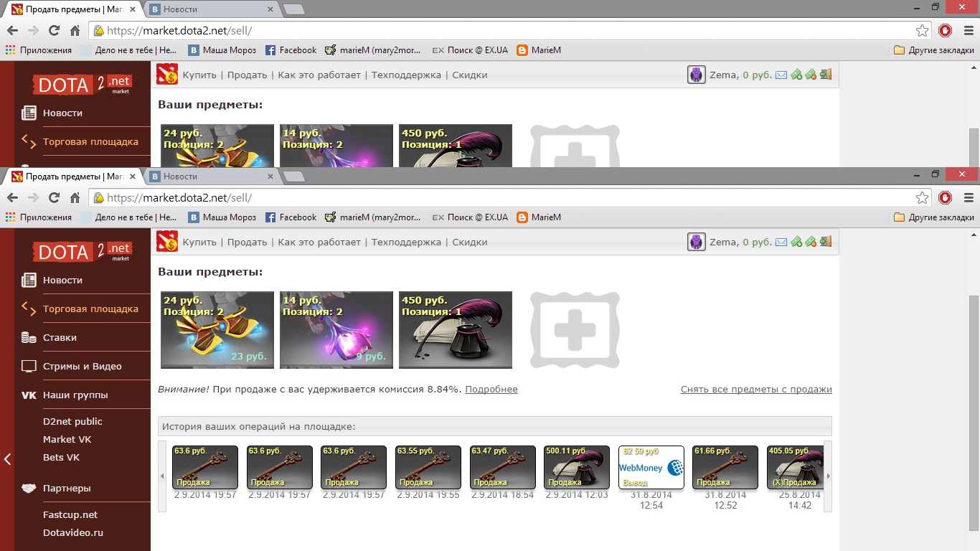Viewport: 980px width, 551px height.
Task: Collapse sidebar with left edge arrow
Action: point(7,459)
